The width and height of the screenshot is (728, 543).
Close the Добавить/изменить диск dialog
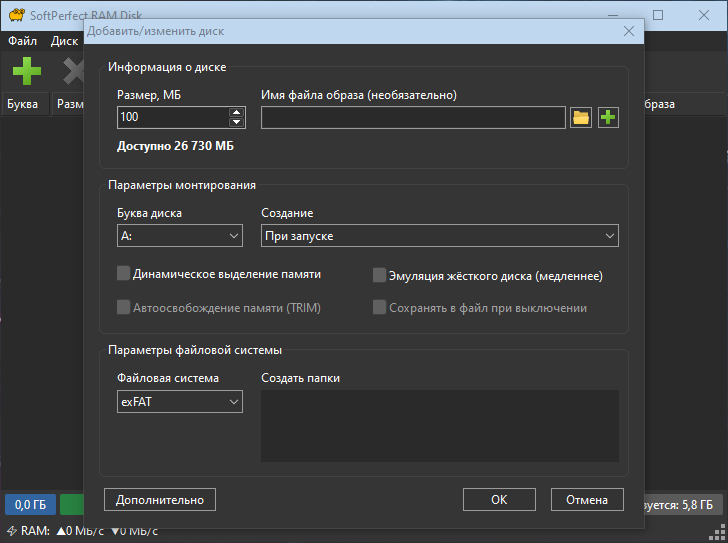coord(629,32)
